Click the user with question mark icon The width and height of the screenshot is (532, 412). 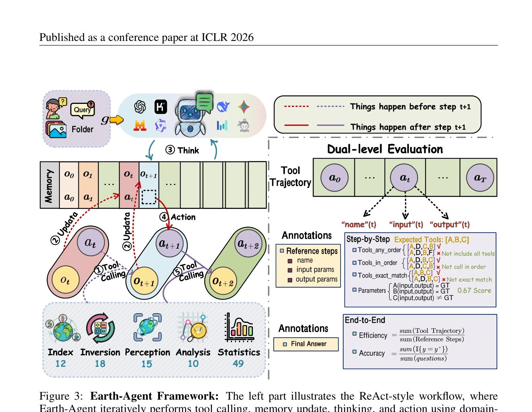coord(56,108)
